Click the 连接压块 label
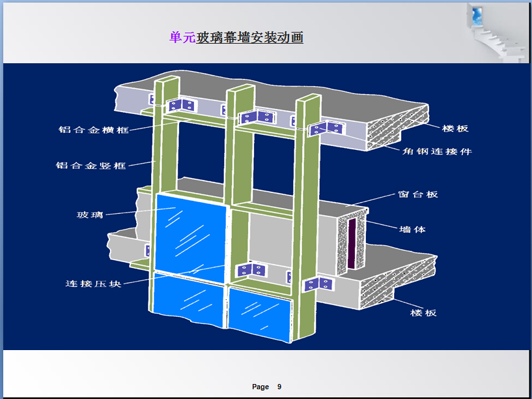The height and width of the screenshot is (399, 532). coord(93,284)
